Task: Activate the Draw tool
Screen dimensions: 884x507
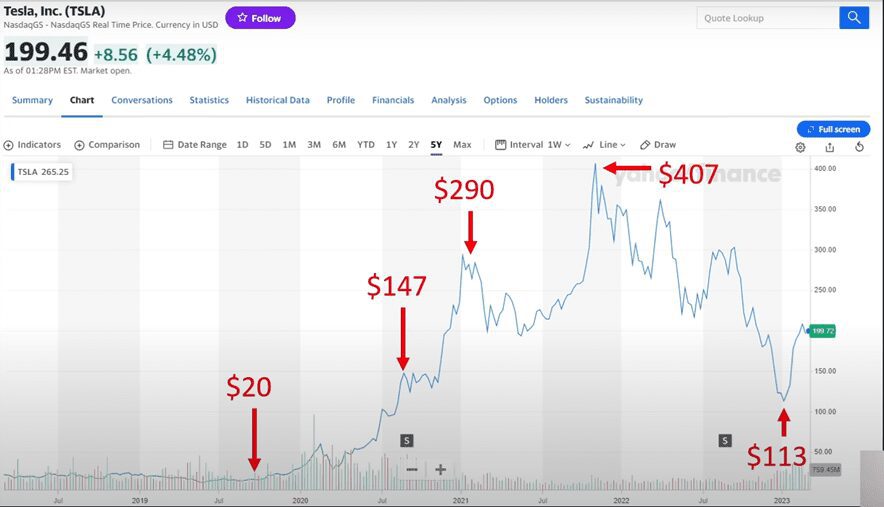Action: click(658, 145)
